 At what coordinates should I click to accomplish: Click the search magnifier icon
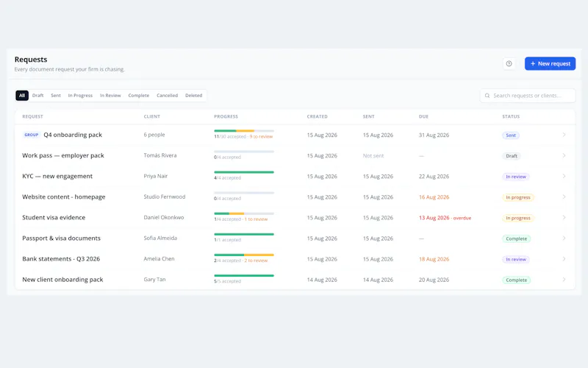pos(487,96)
